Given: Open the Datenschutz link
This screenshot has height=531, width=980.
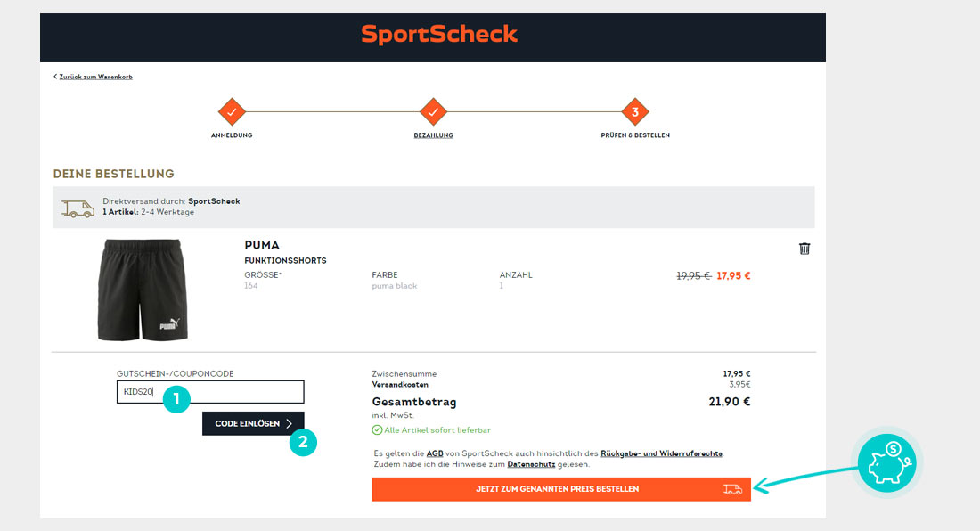Looking at the screenshot, I should click(x=531, y=464).
